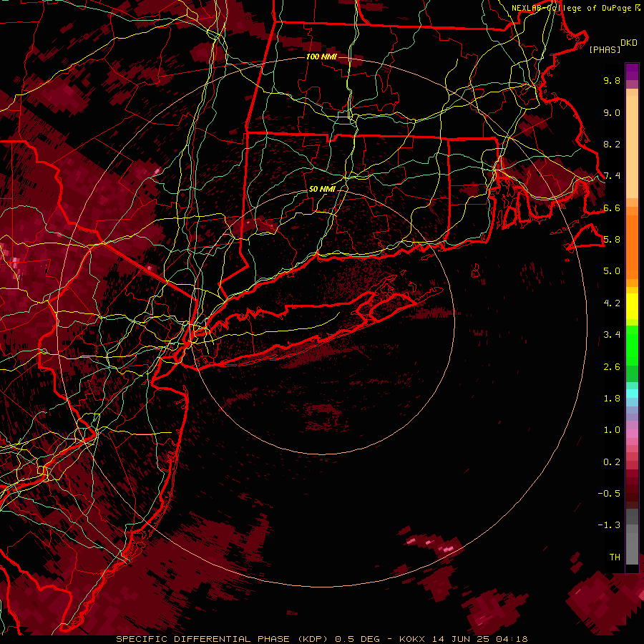Select the 2.6 value on the color scale
The height and width of the screenshot is (644, 644).
coord(612,367)
